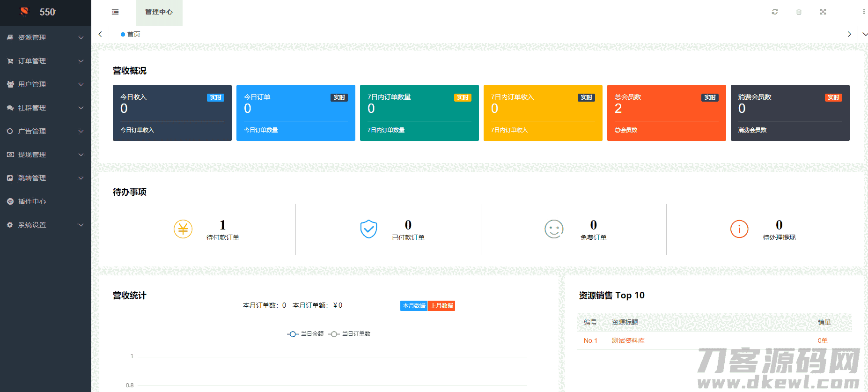Viewport: 868px width, 392px height.
Task: Click the smiley face free orders icon
Action: point(554,229)
